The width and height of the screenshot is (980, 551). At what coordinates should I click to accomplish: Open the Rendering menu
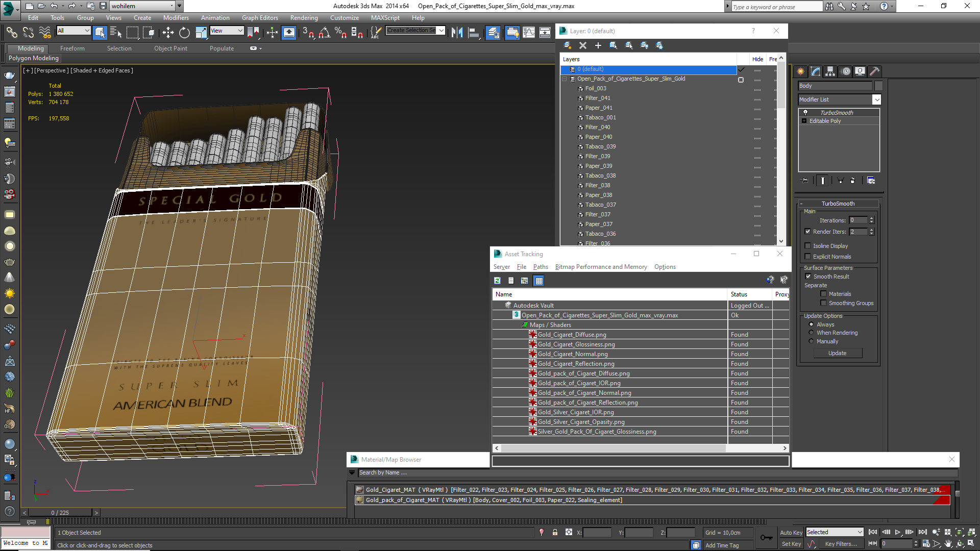coord(304,18)
